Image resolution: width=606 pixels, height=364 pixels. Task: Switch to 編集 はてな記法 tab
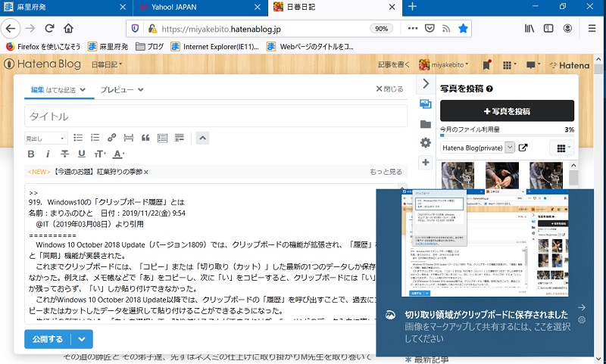click(58, 89)
